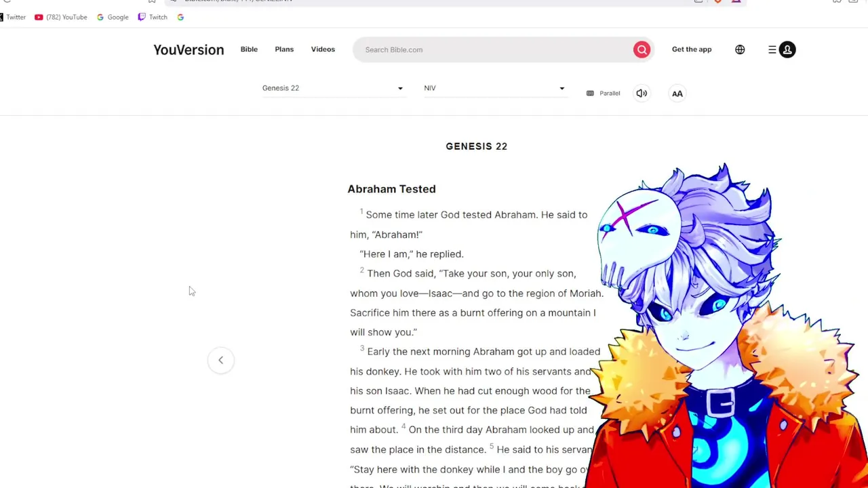This screenshot has width=868, height=488.
Task: Click the red search button icon
Action: (x=642, y=49)
